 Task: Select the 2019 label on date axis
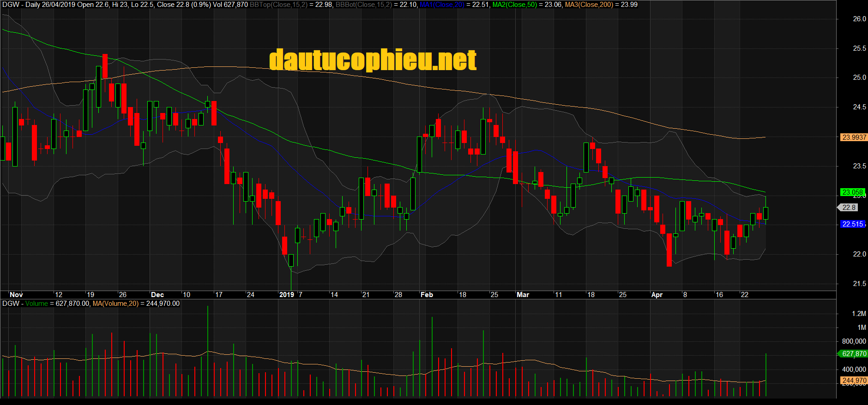pos(287,295)
